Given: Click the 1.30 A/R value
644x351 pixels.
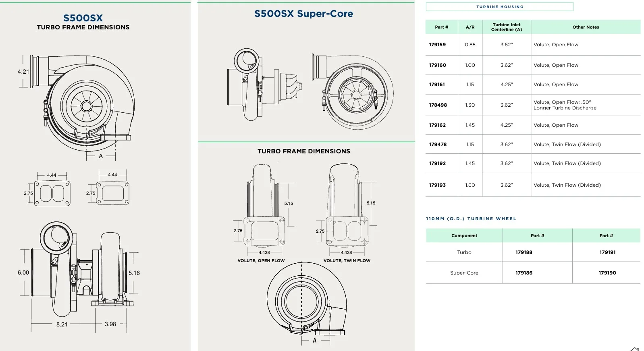Looking at the screenshot, I should 470,105.
